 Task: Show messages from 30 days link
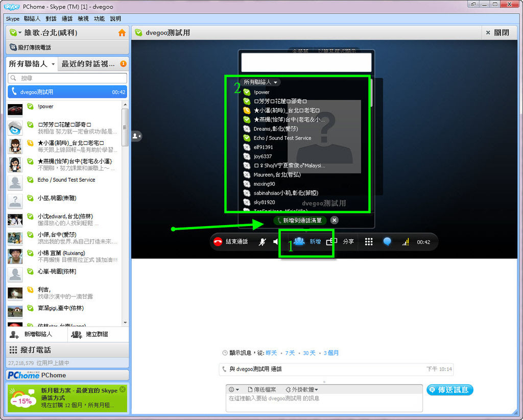coord(309,353)
